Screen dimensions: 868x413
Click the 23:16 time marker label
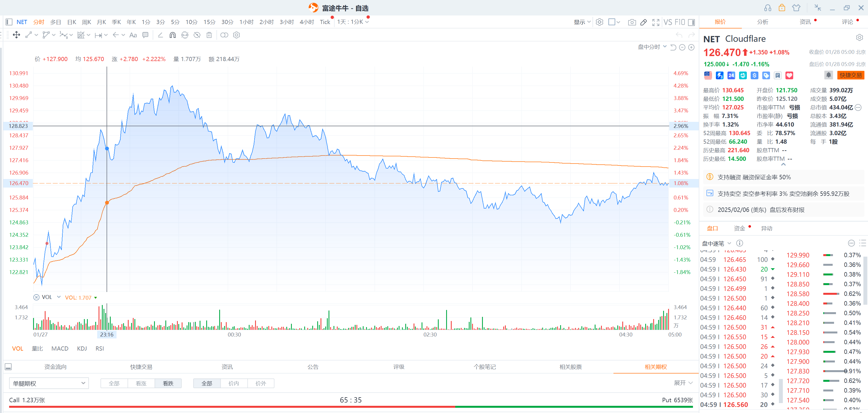(x=107, y=335)
